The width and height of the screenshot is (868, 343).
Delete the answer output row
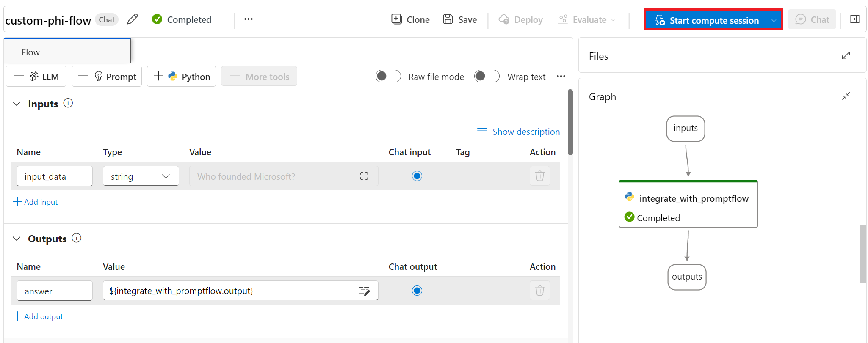[540, 291]
